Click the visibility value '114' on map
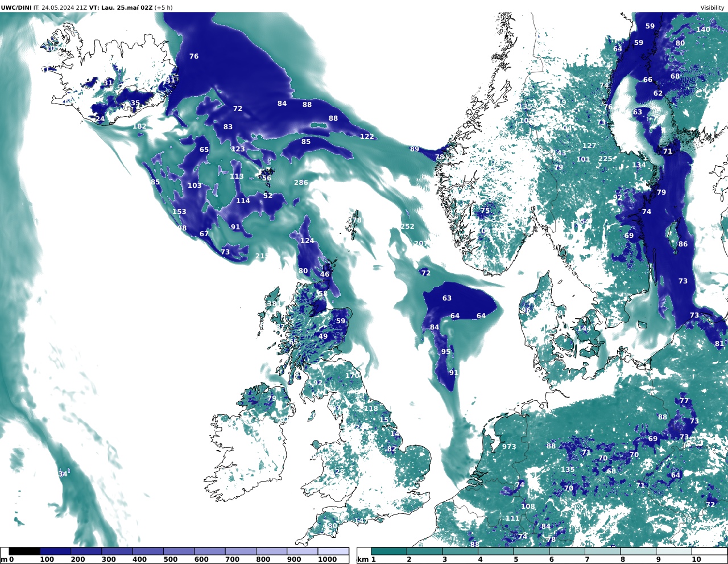 [243, 201]
